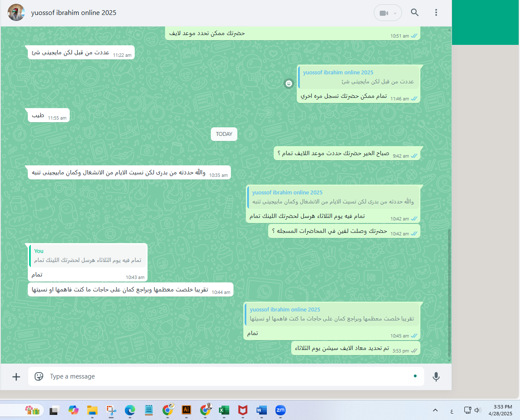
Task: Open Adobe Illustrator from the taskbar
Action: [186, 410]
